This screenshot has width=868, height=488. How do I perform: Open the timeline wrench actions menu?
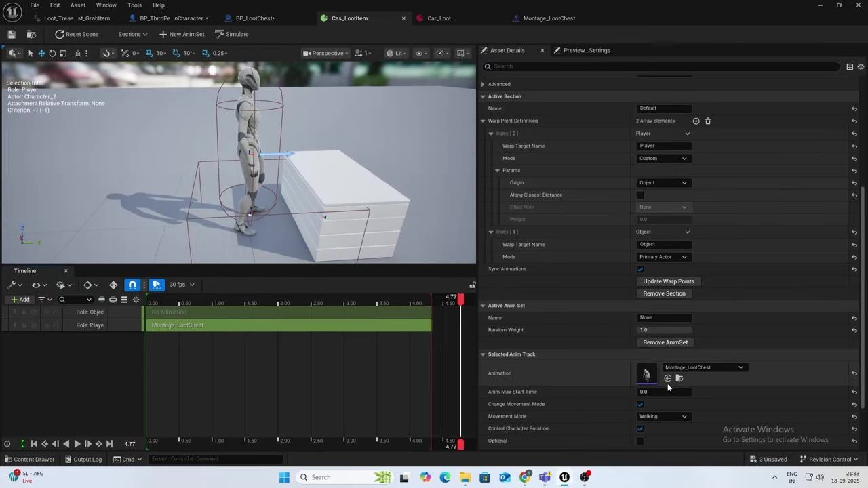[14, 285]
